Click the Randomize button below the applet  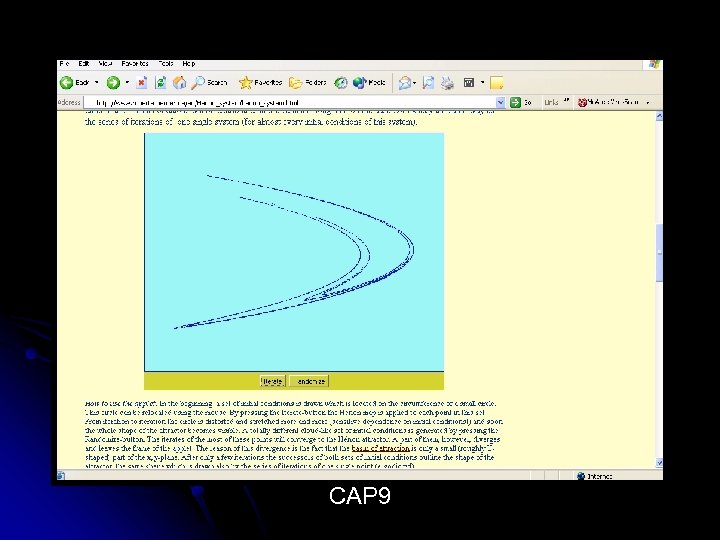click(309, 381)
